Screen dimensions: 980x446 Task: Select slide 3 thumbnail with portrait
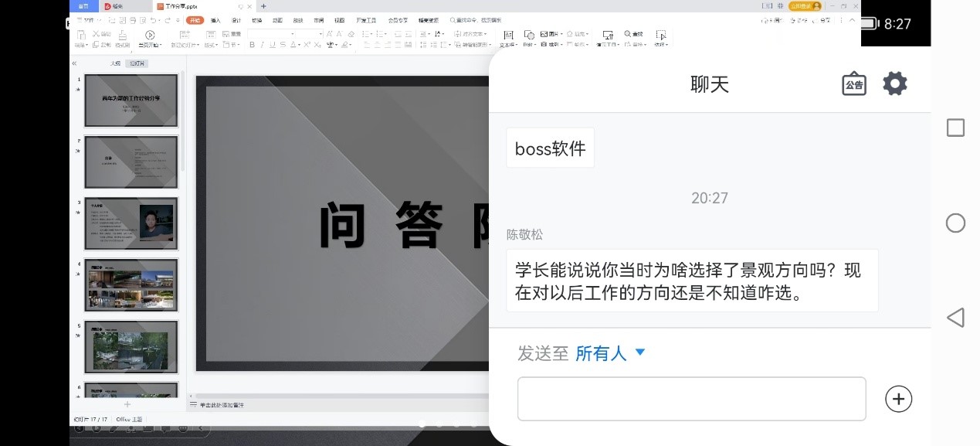click(x=131, y=223)
